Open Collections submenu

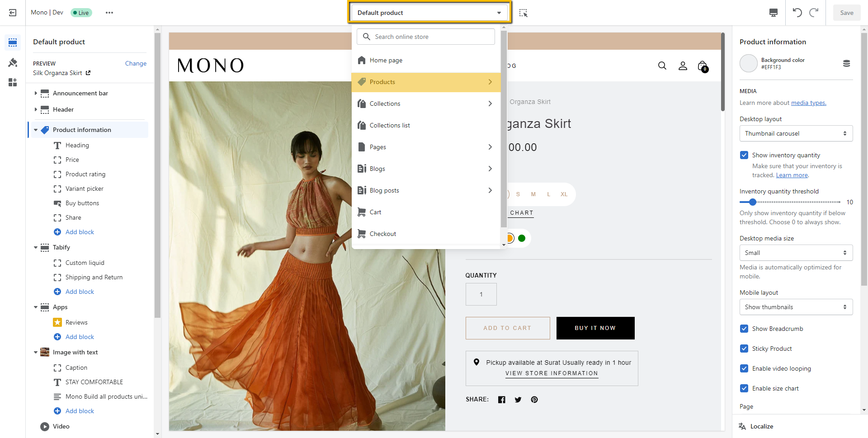click(426, 104)
